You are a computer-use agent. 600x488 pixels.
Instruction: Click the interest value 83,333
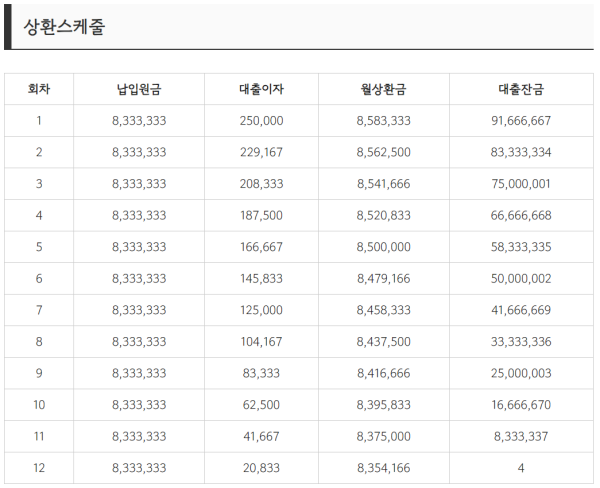pos(261,373)
